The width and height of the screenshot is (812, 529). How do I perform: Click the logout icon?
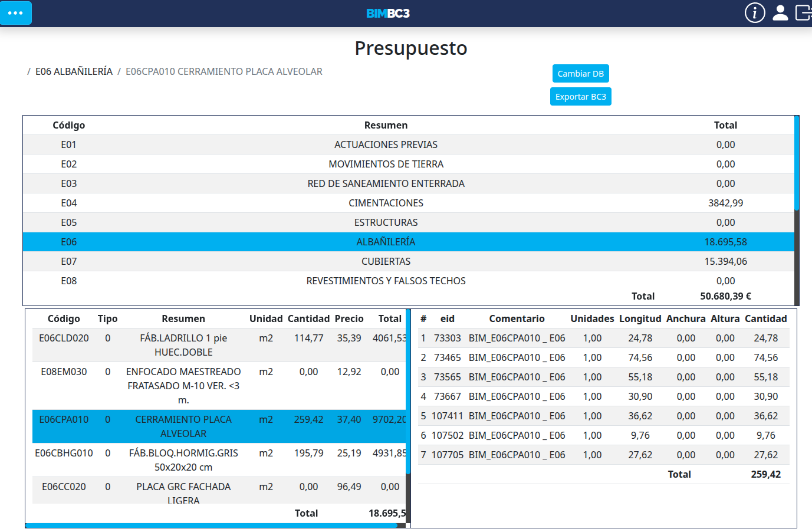[x=803, y=12]
